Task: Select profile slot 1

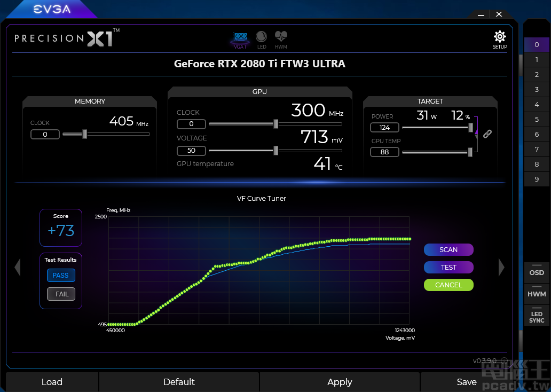Action: [537, 59]
